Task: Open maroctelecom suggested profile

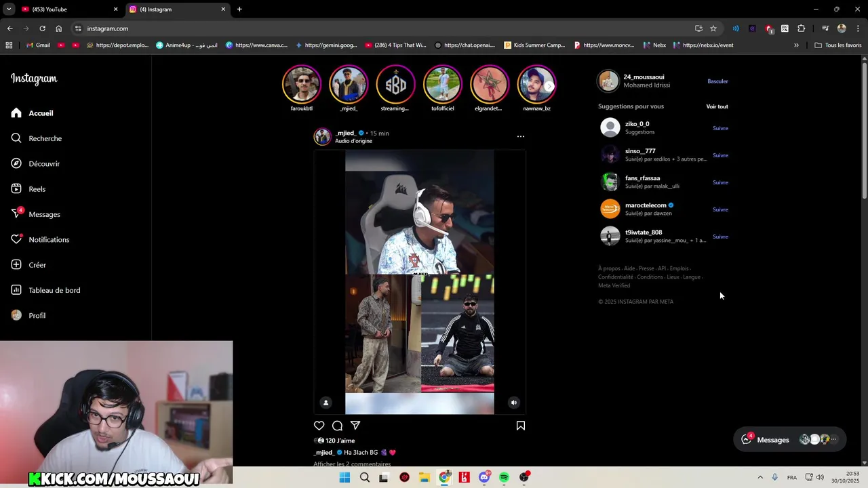Action: 646,205
